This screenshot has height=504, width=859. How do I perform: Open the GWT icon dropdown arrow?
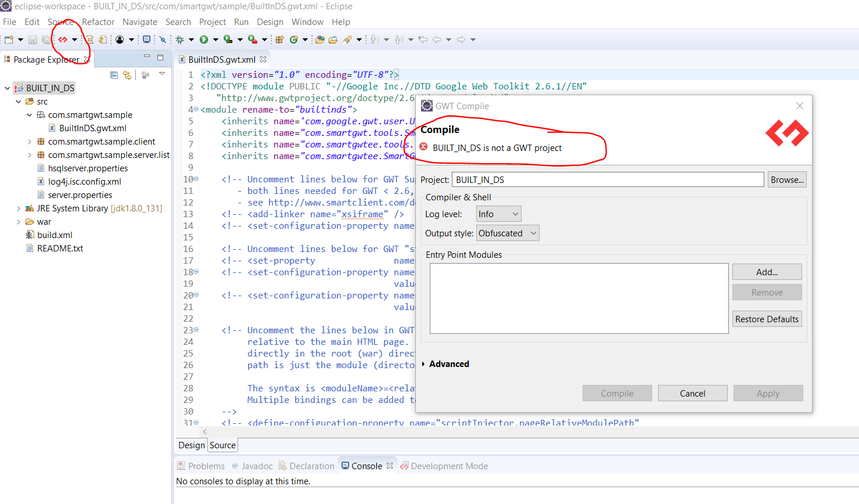coord(74,39)
